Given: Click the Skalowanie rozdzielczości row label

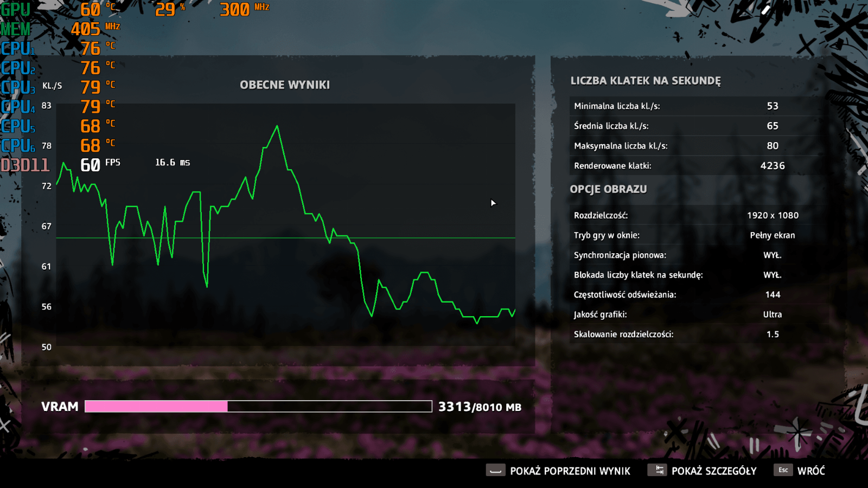Looking at the screenshot, I should pyautogui.click(x=624, y=334).
